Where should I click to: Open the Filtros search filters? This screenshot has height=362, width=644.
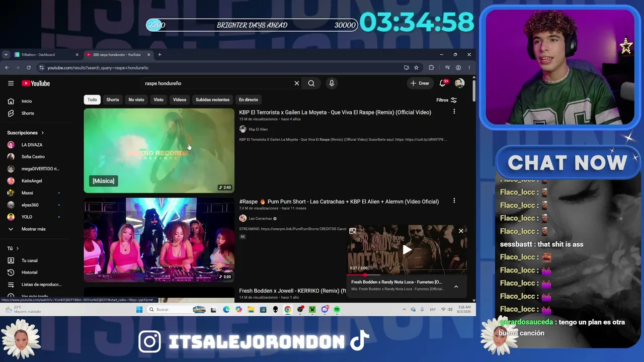click(x=447, y=100)
